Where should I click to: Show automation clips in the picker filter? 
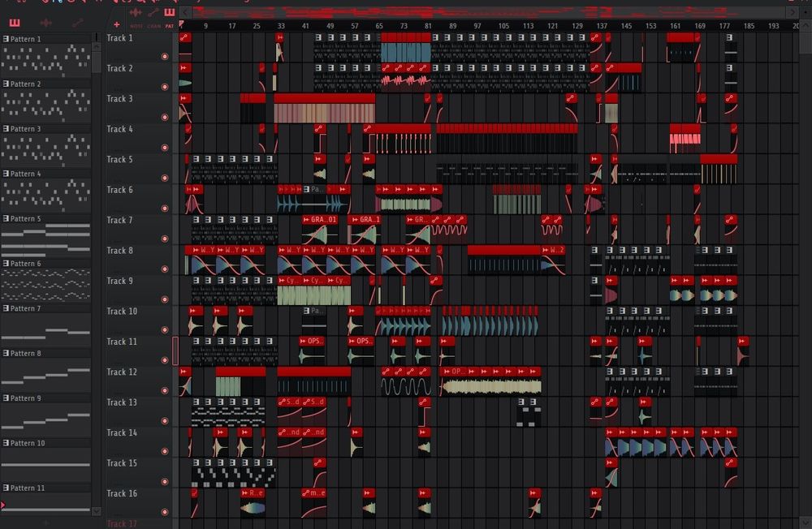point(77,23)
